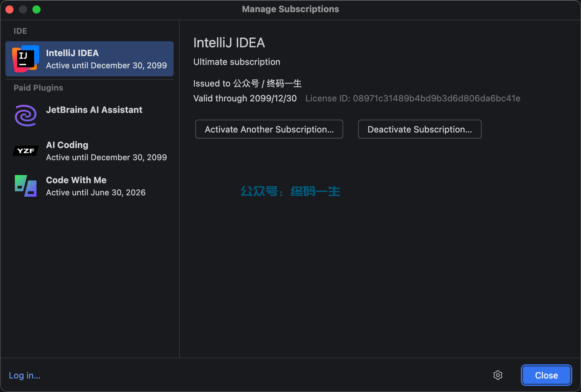Click the Ultimate subscription label
This screenshot has width=581, height=392.
pos(236,62)
